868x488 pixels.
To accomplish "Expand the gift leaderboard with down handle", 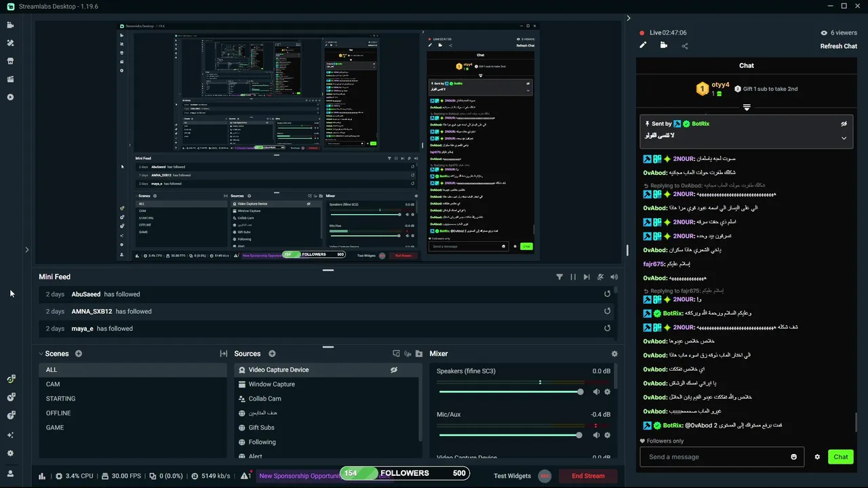I will [747, 107].
